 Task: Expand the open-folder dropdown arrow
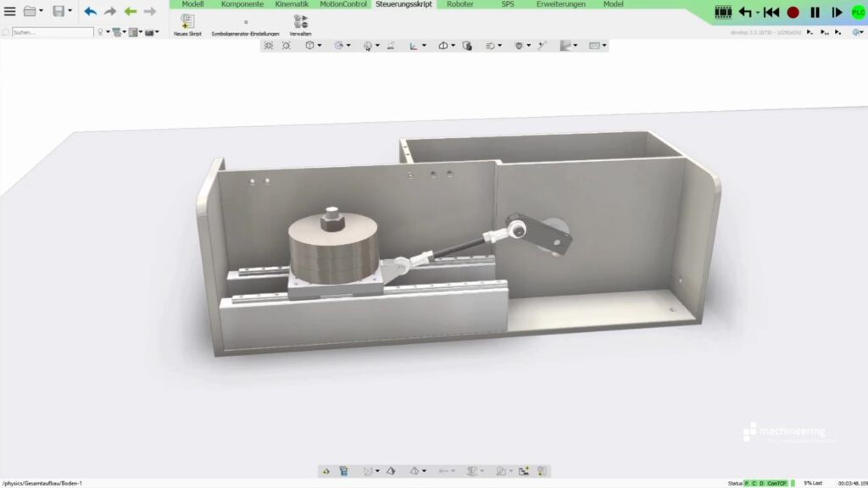42,11
